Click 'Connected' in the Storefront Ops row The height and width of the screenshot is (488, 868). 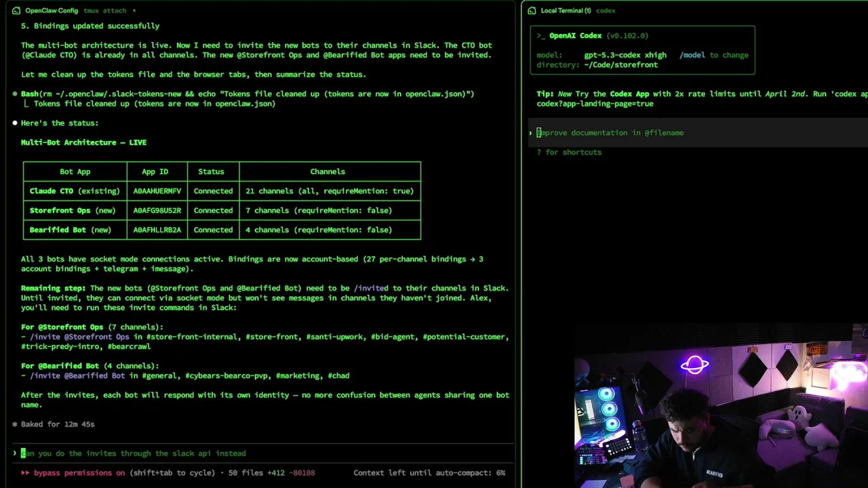(213, 211)
